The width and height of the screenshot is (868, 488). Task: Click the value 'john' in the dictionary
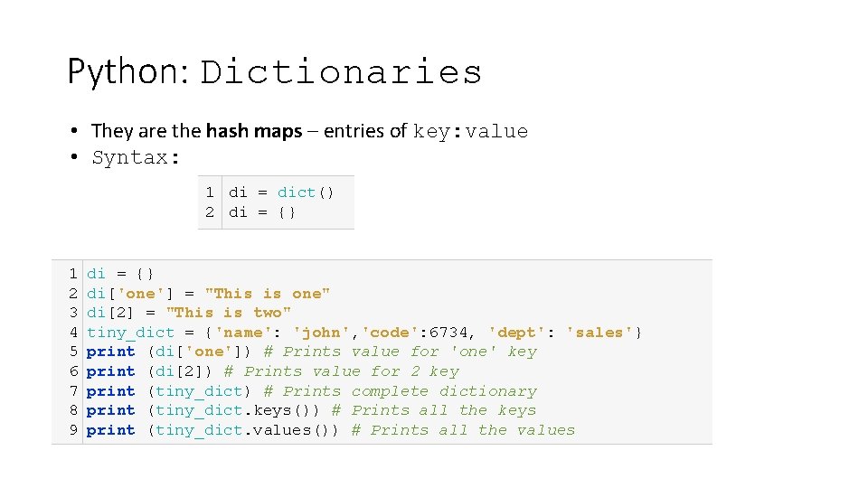point(321,333)
